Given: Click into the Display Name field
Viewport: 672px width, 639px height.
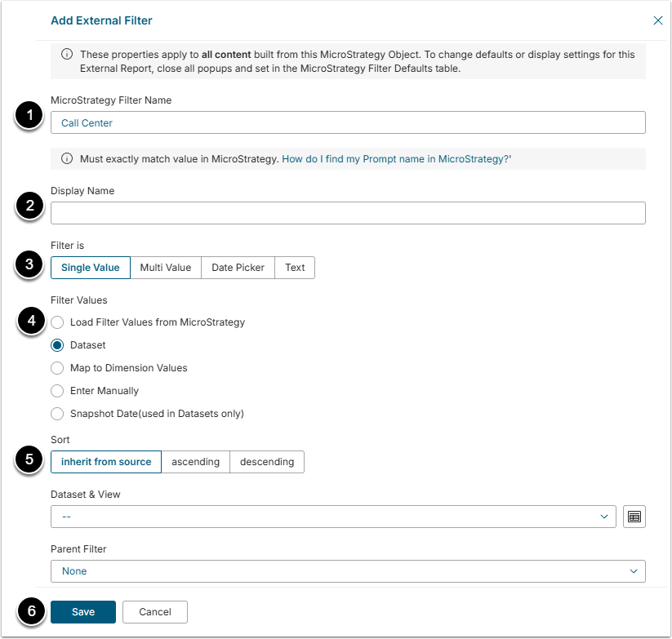Looking at the screenshot, I should pyautogui.click(x=347, y=213).
